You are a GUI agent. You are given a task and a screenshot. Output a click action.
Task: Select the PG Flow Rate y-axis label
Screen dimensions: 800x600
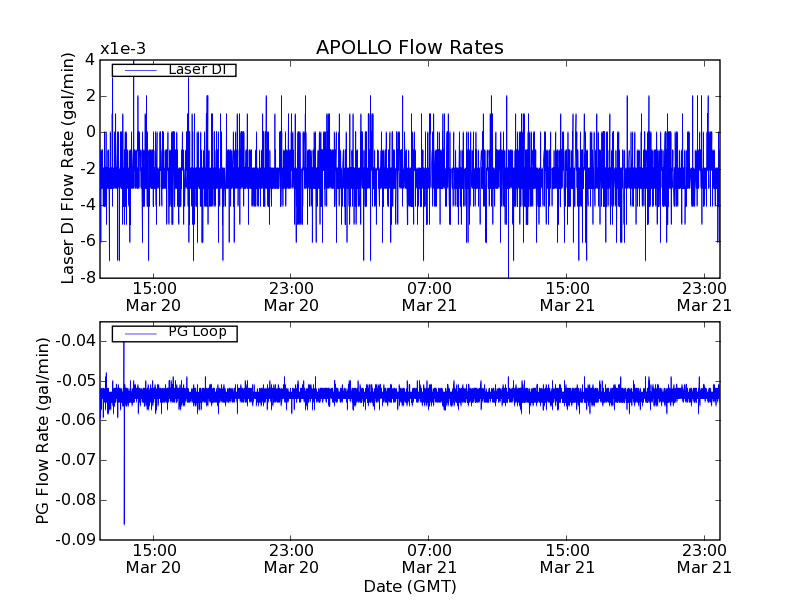coord(43,431)
